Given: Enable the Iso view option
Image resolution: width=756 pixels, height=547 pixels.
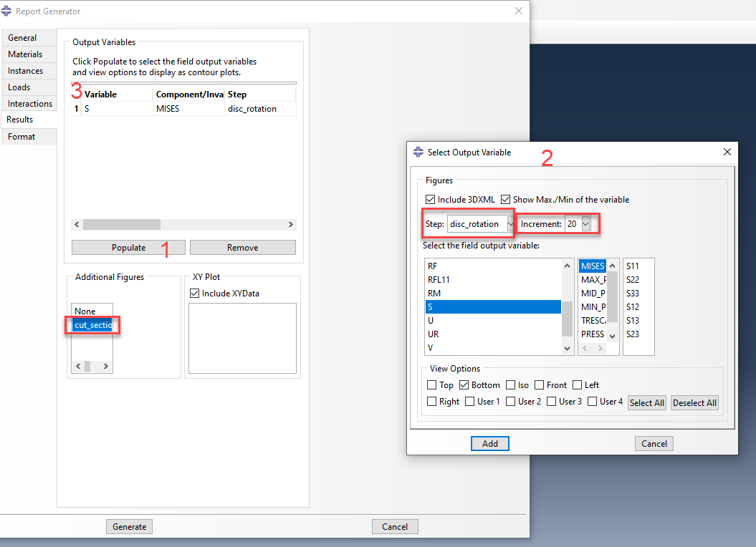Looking at the screenshot, I should pos(510,385).
